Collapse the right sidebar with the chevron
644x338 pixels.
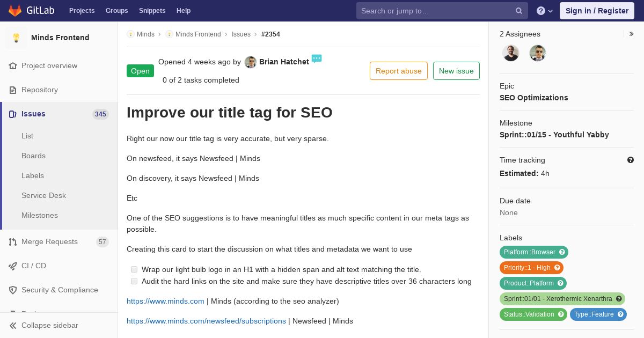[x=632, y=34]
